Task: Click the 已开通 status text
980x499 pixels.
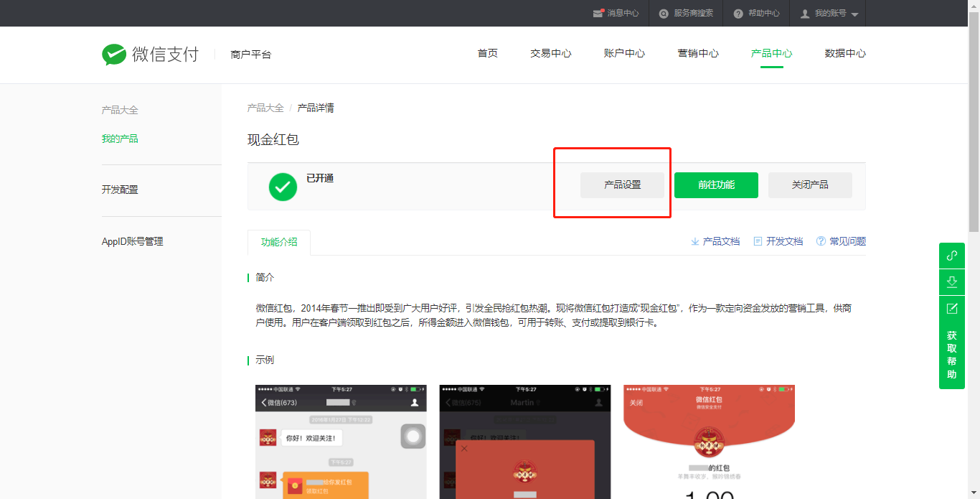Action: click(320, 178)
